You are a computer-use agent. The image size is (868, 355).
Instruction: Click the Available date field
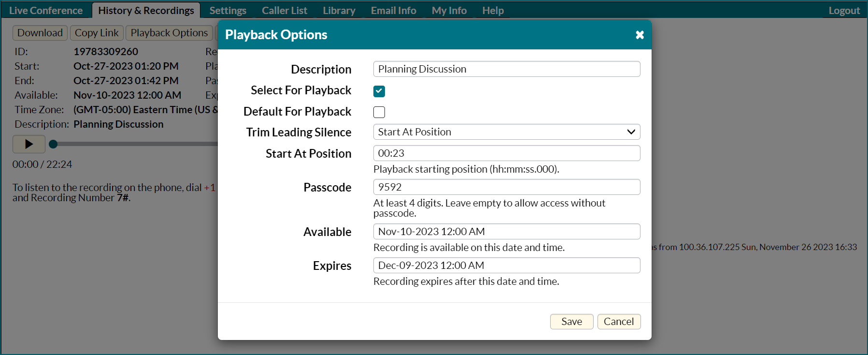(x=507, y=232)
